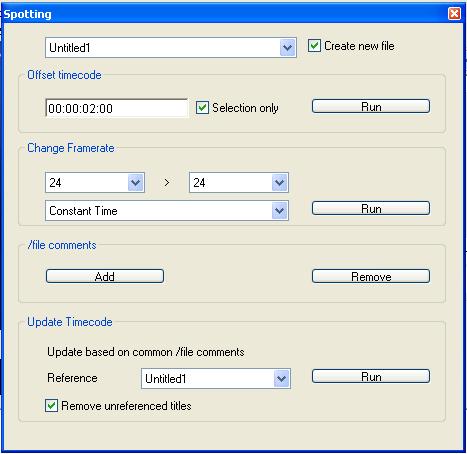Add /file comments
The image size is (467, 454).
pyautogui.click(x=105, y=276)
